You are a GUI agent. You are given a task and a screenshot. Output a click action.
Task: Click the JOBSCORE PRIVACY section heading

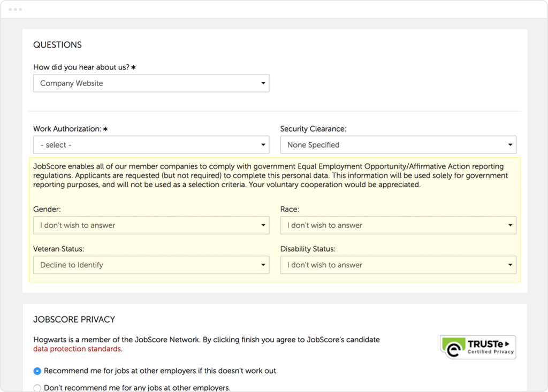coord(74,319)
